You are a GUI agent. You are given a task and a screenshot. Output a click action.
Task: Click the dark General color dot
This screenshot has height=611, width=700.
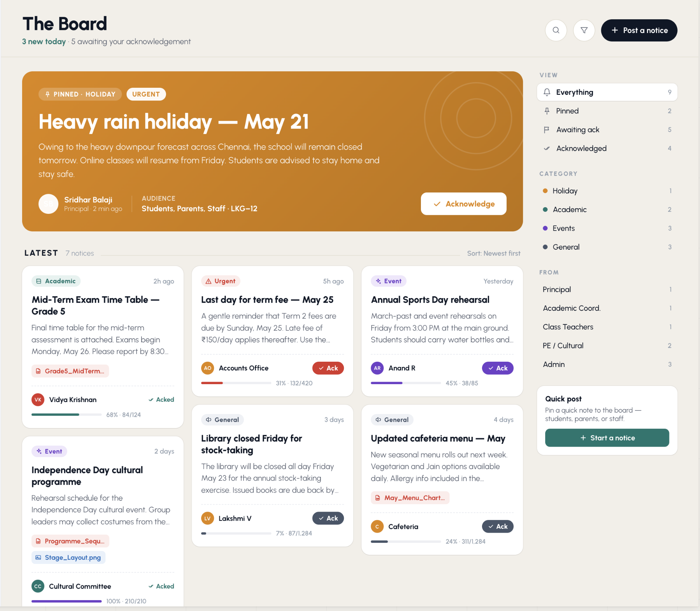[x=545, y=247]
